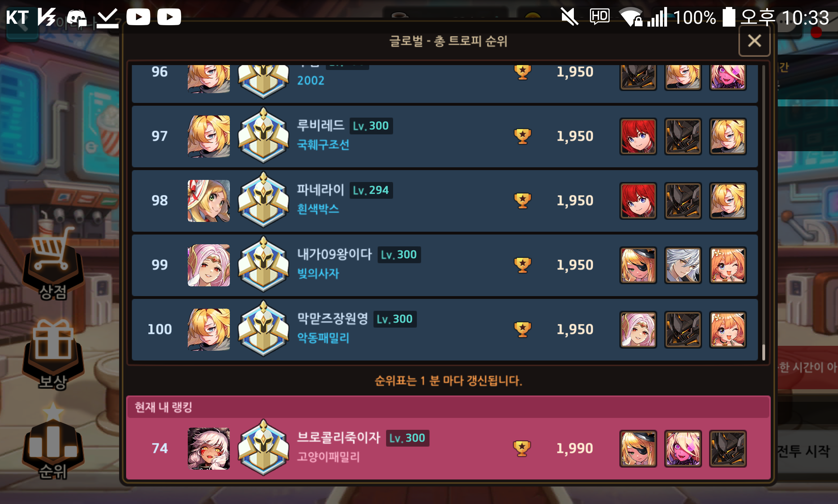Tap eyepatch hero in my ranking team
The image size is (838, 504).
(638, 449)
